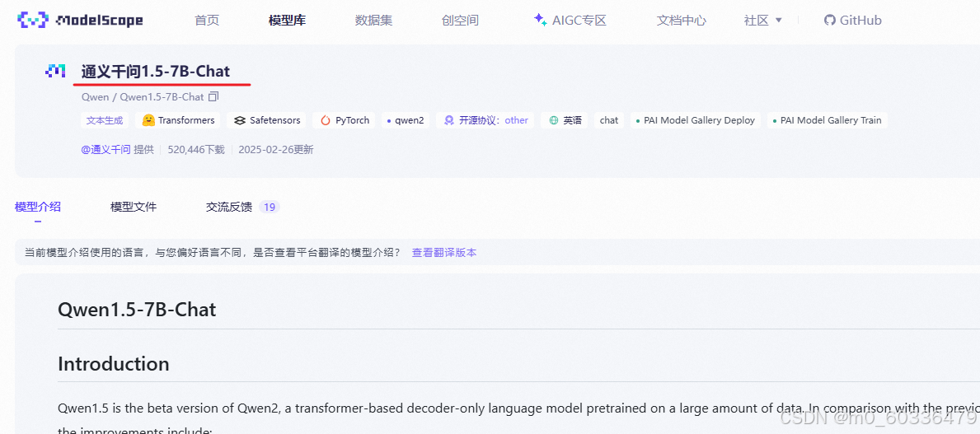Viewport: 980px width, 434px height.
Task: Open the AIGC专区 section
Action: [570, 20]
